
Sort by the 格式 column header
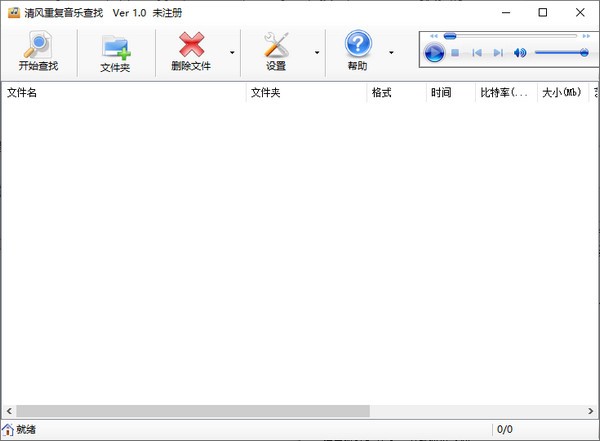[396, 92]
